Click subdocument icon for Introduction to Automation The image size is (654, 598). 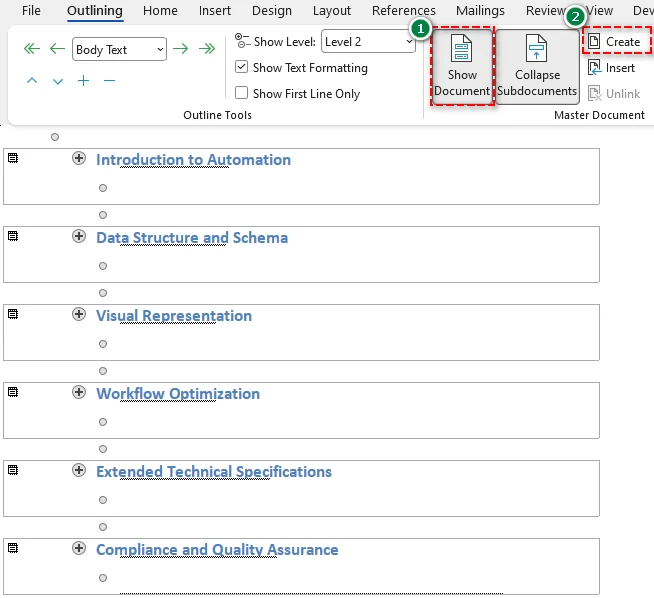pyautogui.click(x=13, y=158)
